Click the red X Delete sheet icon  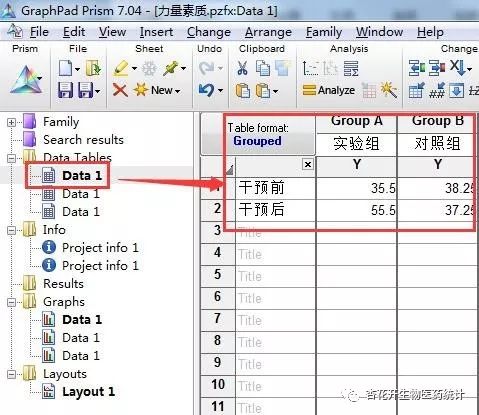coord(120,90)
